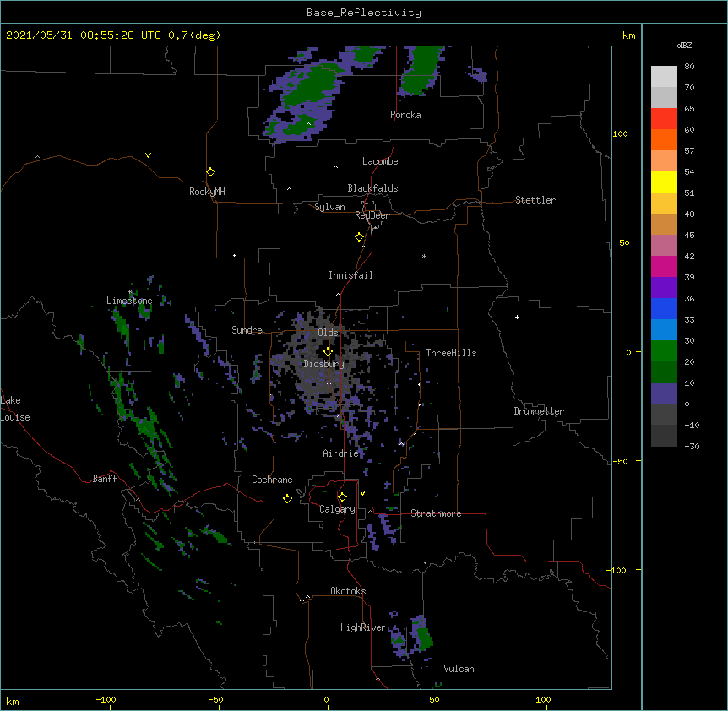
Task: Select the purple 39–36 dBZ legend swatch
Action: point(664,288)
